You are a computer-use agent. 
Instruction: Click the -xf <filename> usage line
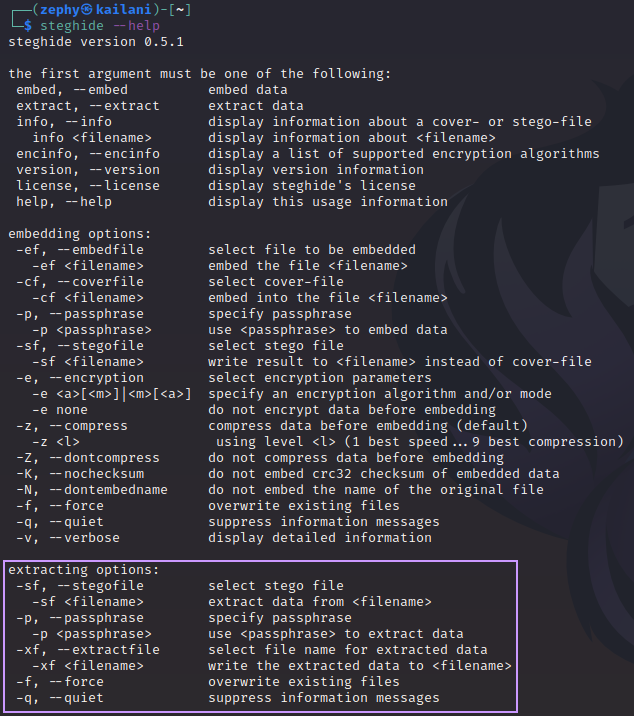pos(88,665)
